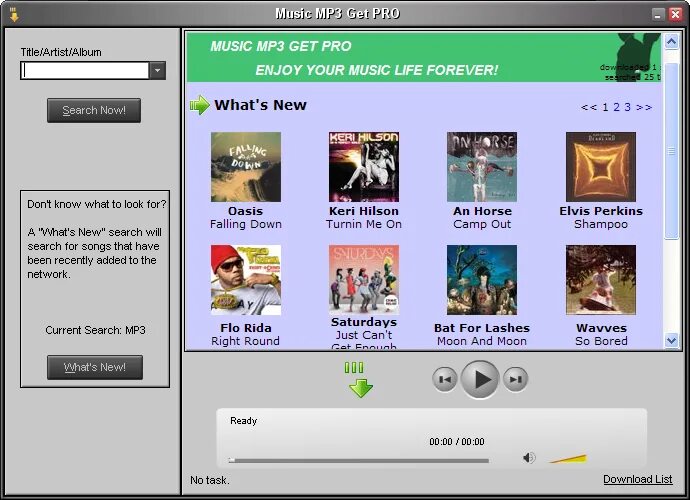Click the Moon And Moon song title

pyautogui.click(x=482, y=341)
